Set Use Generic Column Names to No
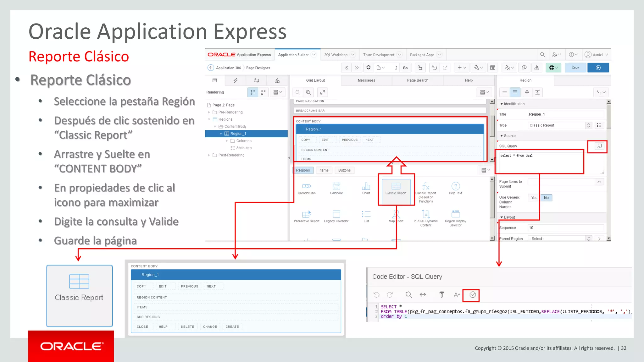Screen dimensions: 644x362 (x=546, y=198)
